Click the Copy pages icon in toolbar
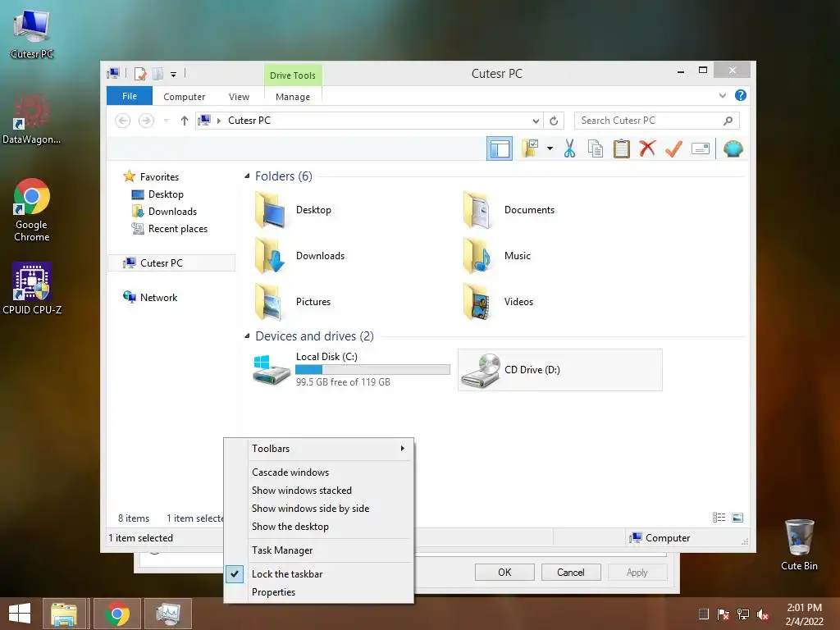Viewport: 840px width, 630px height. (x=596, y=148)
